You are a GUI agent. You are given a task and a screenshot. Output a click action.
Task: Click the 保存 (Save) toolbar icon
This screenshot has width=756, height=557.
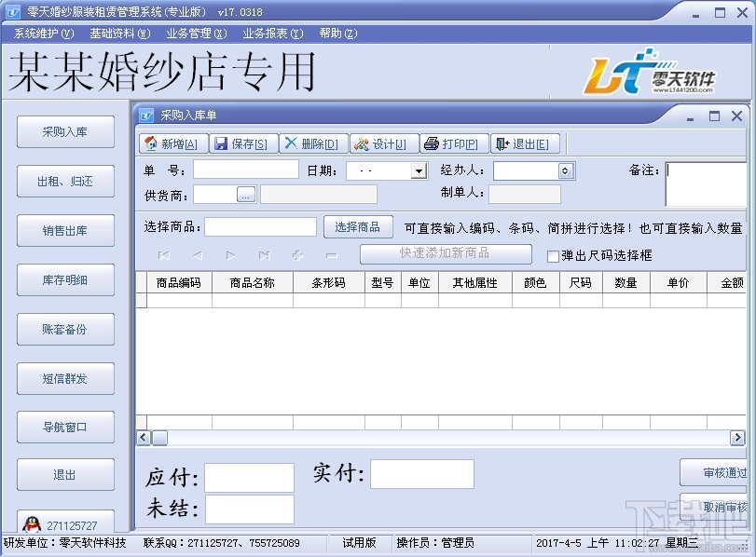coord(221,143)
